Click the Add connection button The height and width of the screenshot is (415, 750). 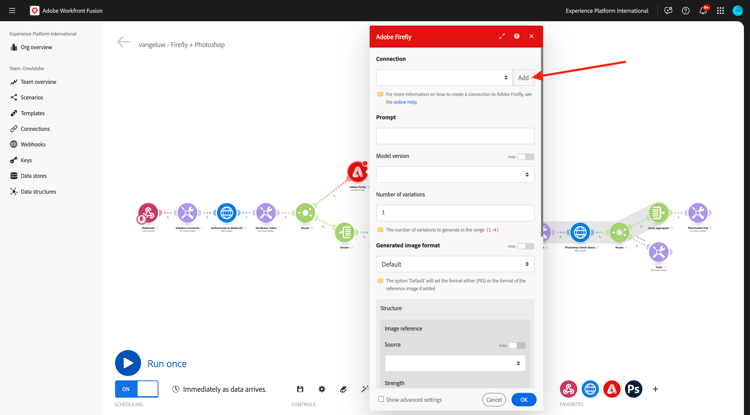pyautogui.click(x=524, y=77)
